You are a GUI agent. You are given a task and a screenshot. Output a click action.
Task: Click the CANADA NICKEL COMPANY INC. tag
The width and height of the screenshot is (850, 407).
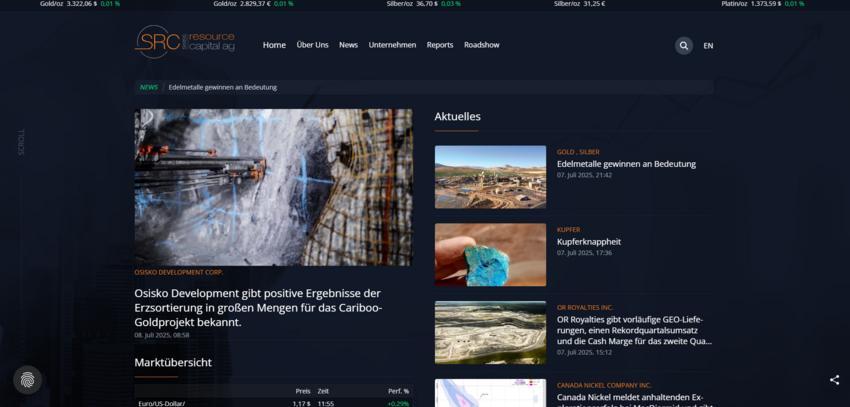pyautogui.click(x=604, y=385)
